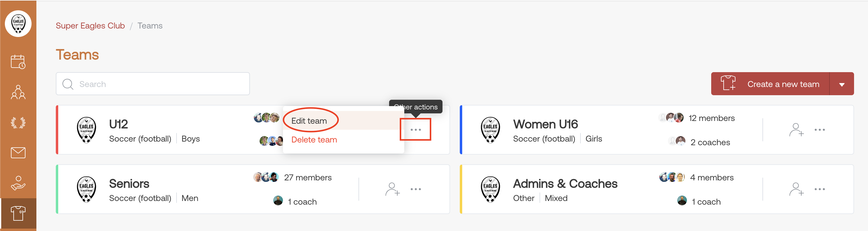
Task: Click the Eagles club logo in the sidebar
Action: click(x=18, y=24)
